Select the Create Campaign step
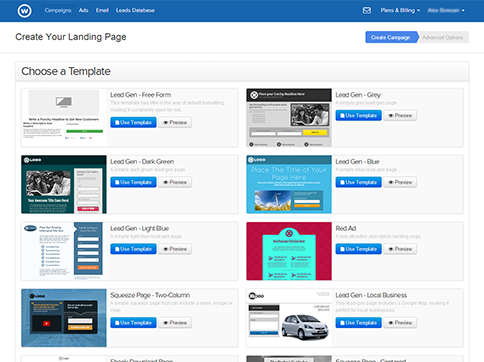The height and width of the screenshot is (362, 484). click(391, 37)
